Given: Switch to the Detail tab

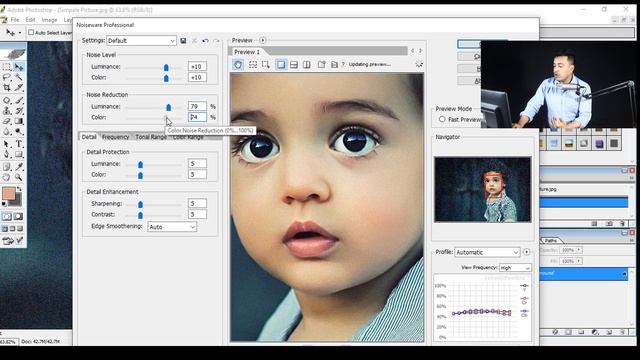Looking at the screenshot, I should click(89, 137).
